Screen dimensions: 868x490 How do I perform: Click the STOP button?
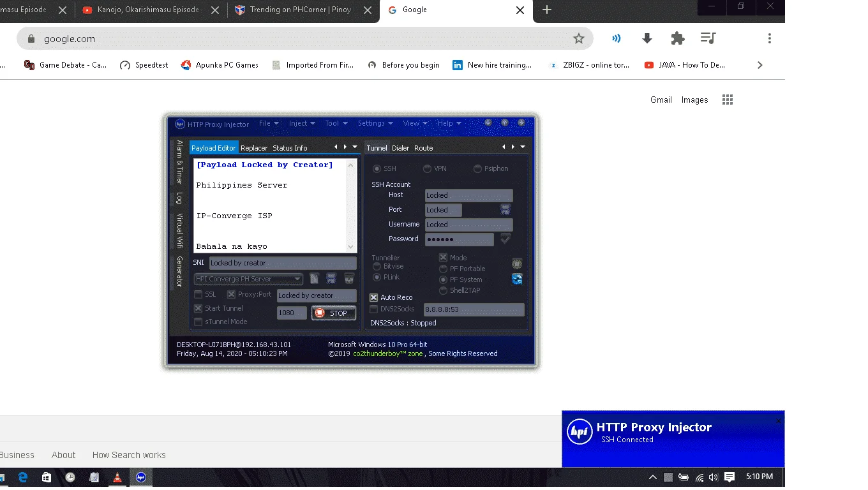[x=333, y=313]
